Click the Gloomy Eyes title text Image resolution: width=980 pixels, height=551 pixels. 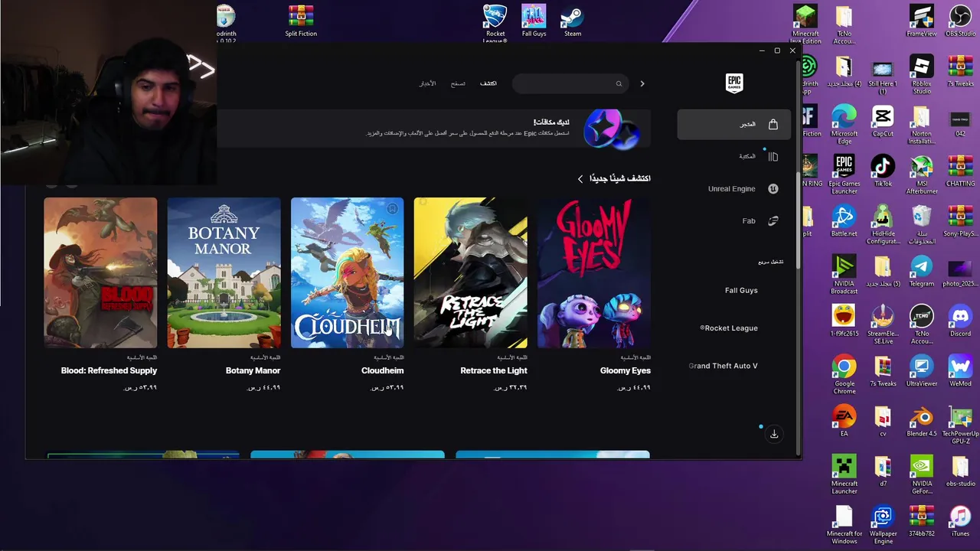(x=626, y=370)
